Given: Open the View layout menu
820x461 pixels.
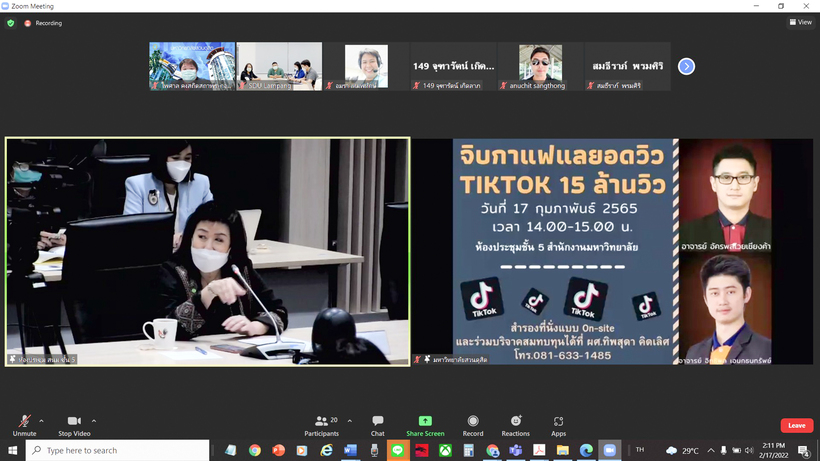Looking at the screenshot, I should pyautogui.click(x=801, y=22).
